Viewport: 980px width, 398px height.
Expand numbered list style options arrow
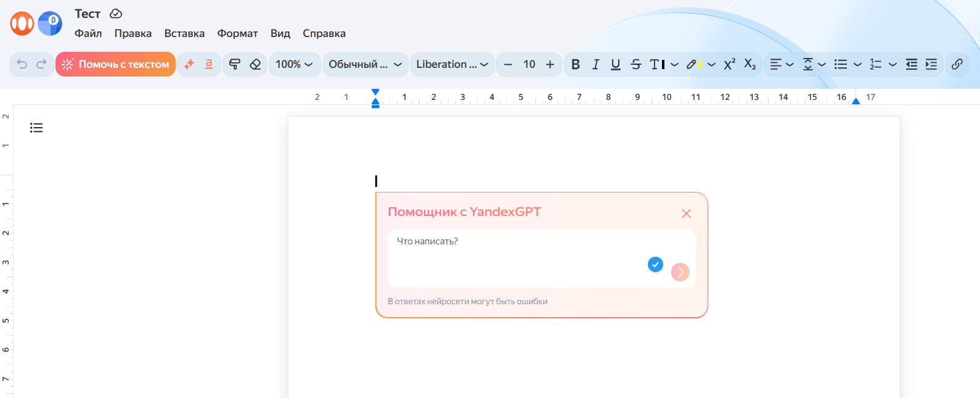(892, 64)
